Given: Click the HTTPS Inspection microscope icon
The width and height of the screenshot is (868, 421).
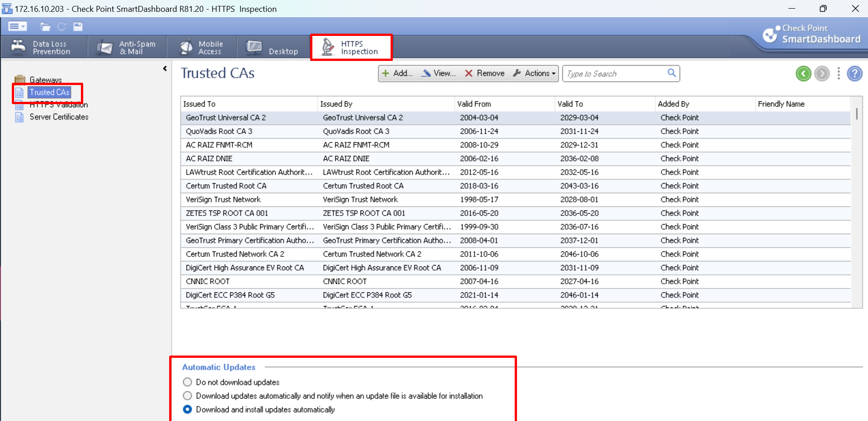Looking at the screenshot, I should (x=327, y=47).
